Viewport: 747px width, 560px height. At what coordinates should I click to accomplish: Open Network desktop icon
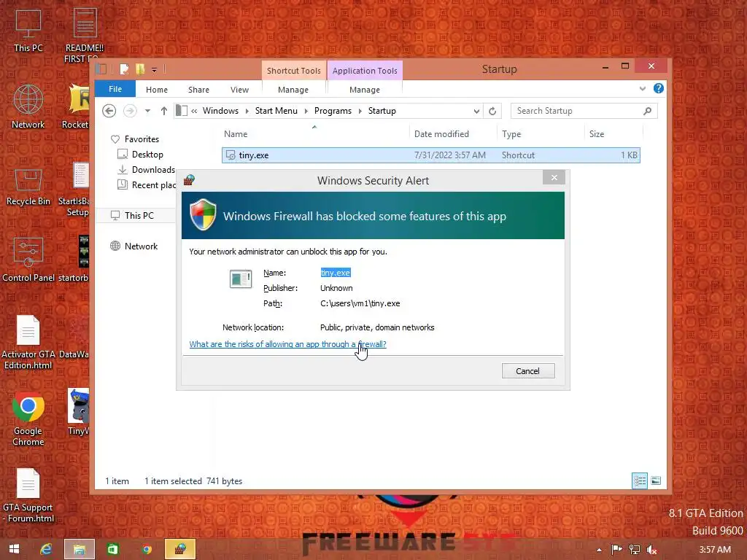pos(28,106)
